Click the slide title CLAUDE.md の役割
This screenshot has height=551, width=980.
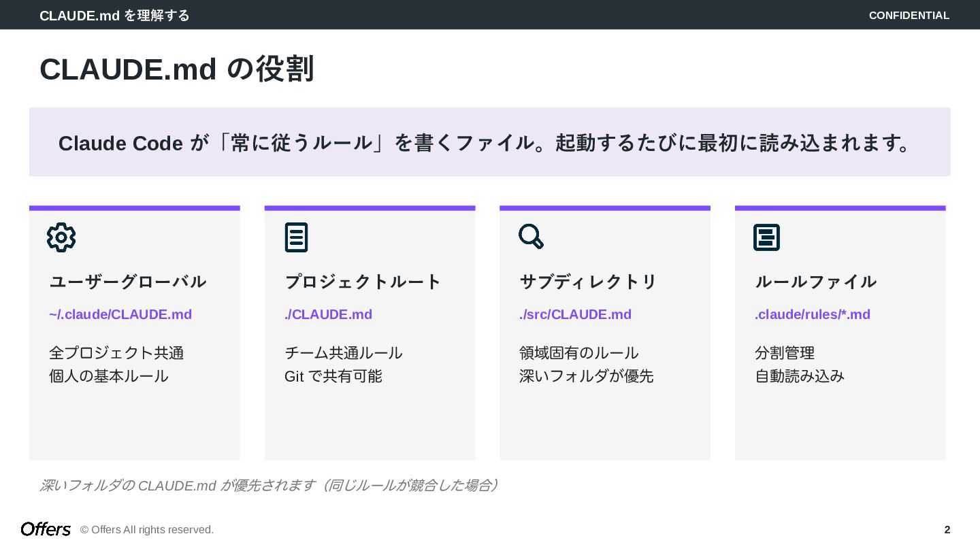(177, 69)
